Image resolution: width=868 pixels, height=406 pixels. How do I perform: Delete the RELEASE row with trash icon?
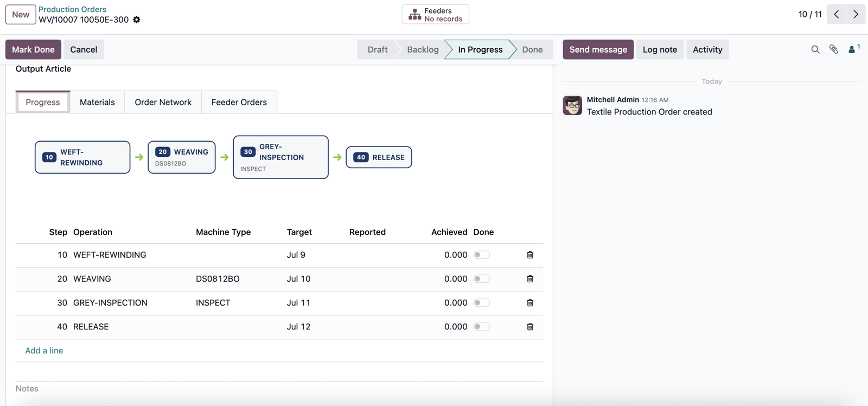coord(530,327)
